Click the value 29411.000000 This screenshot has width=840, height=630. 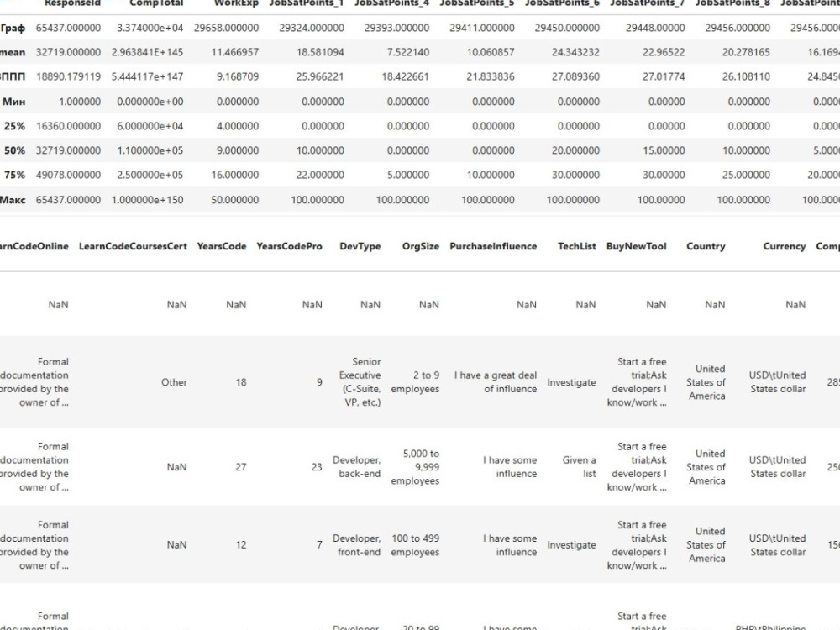point(481,28)
